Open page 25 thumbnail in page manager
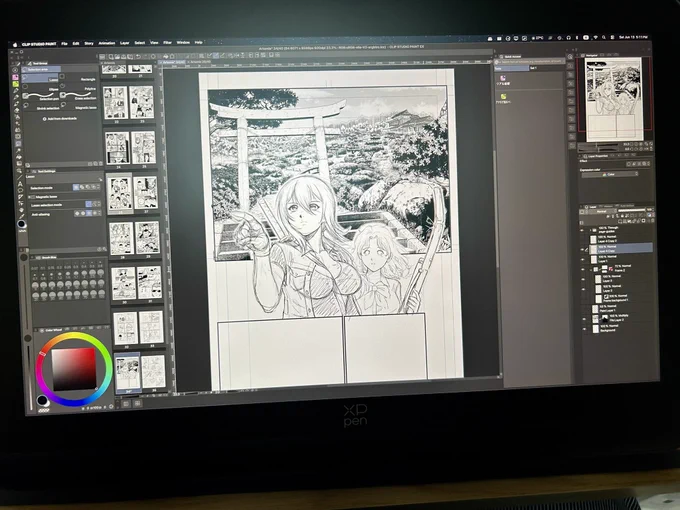680x510 pixels. tap(144, 148)
